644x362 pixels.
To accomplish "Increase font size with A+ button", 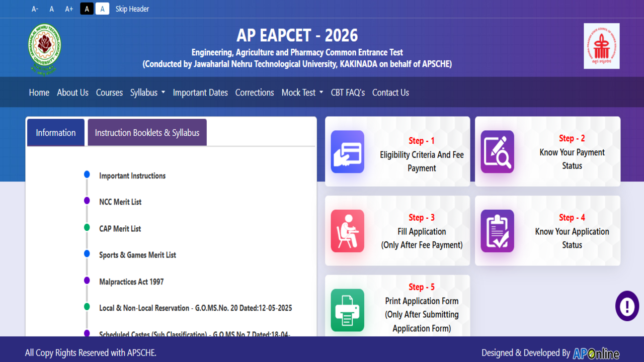I will (69, 9).
